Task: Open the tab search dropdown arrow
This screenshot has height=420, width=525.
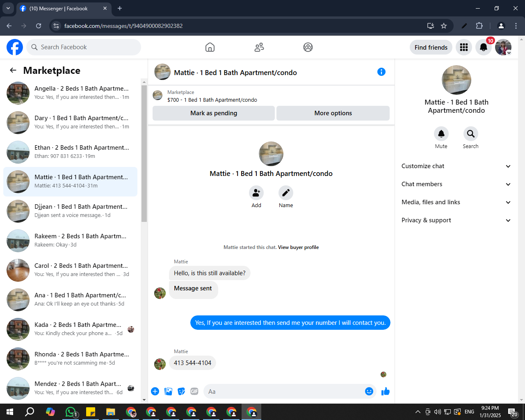Action: [8, 8]
